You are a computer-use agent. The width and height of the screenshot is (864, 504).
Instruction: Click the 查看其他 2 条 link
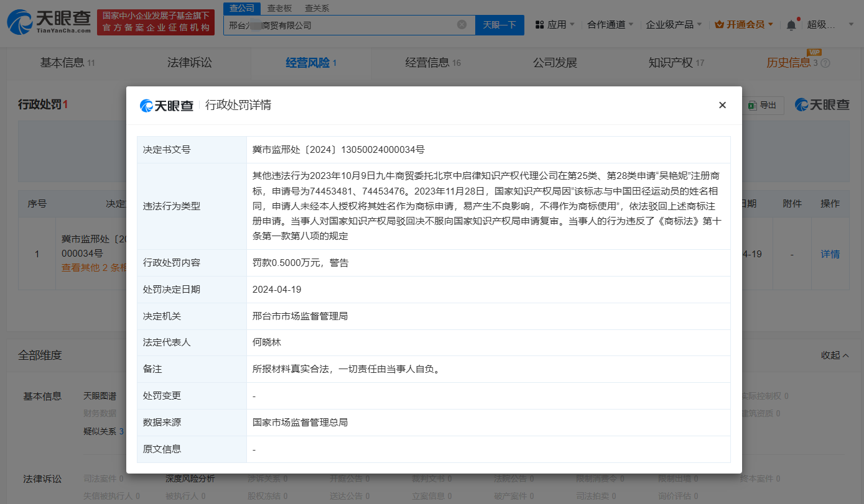click(x=92, y=268)
